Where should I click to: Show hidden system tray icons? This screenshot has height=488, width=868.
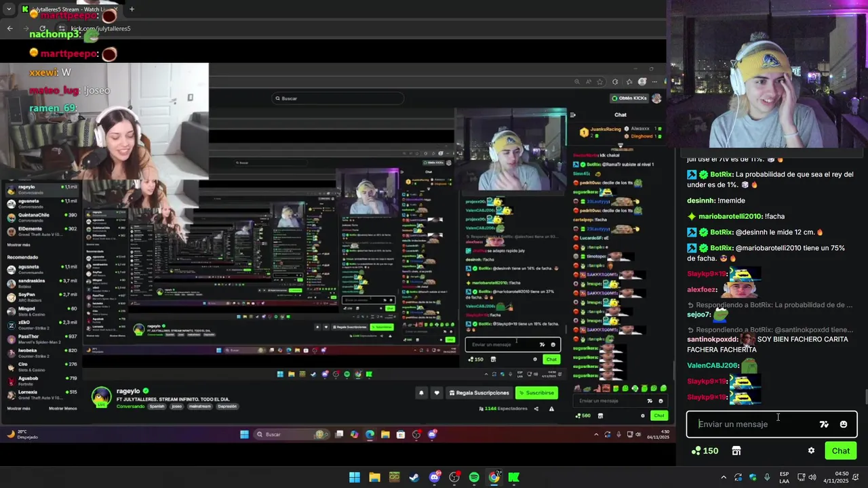click(724, 477)
